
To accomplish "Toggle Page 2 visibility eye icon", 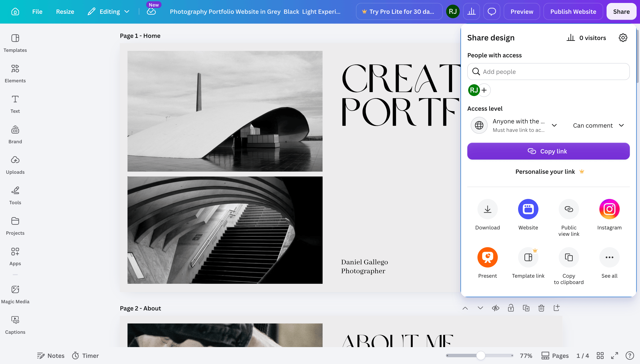I will tap(495, 308).
